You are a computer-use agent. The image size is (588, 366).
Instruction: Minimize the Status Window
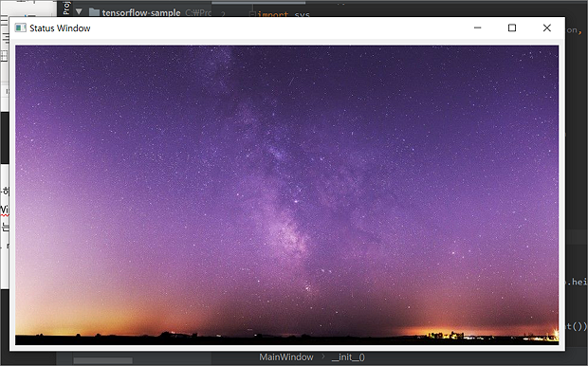click(x=477, y=27)
